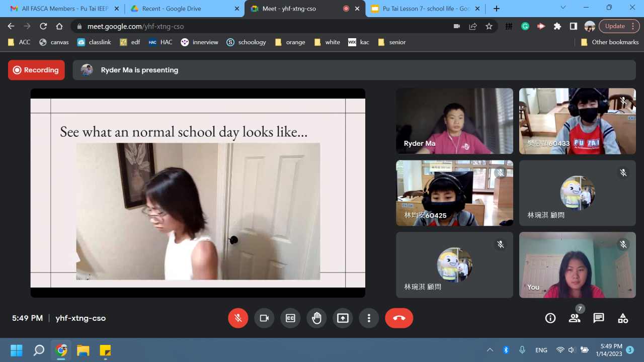This screenshot has width=644, height=362.
Task: Raise hand in the meeting
Action: [316, 318]
